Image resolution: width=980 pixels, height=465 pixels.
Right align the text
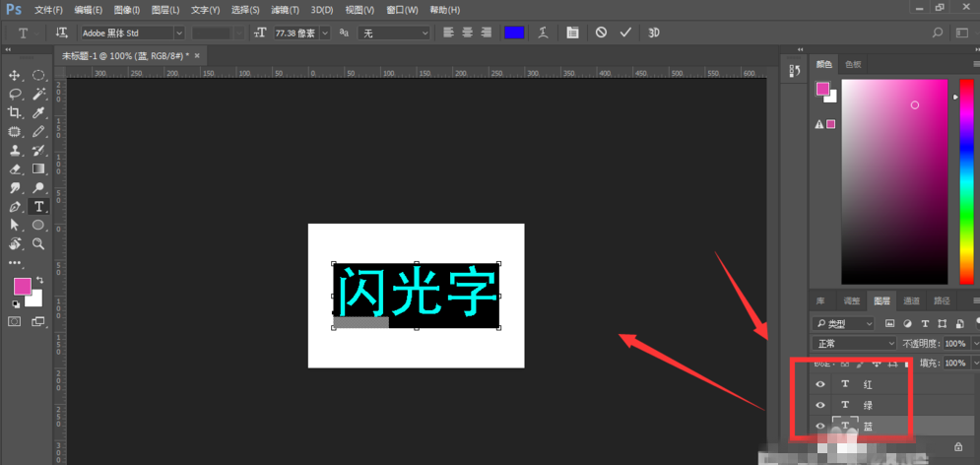point(487,33)
